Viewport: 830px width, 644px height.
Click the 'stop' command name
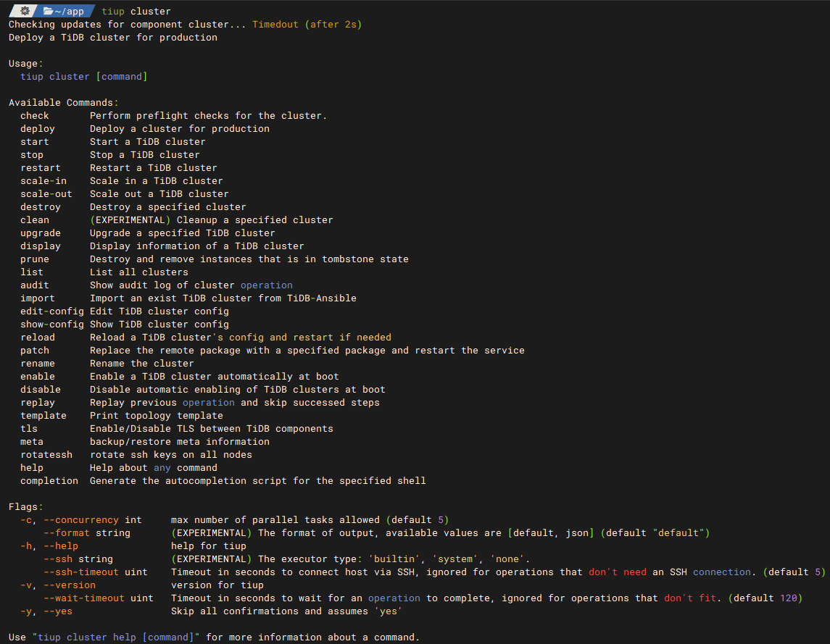coord(32,154)
